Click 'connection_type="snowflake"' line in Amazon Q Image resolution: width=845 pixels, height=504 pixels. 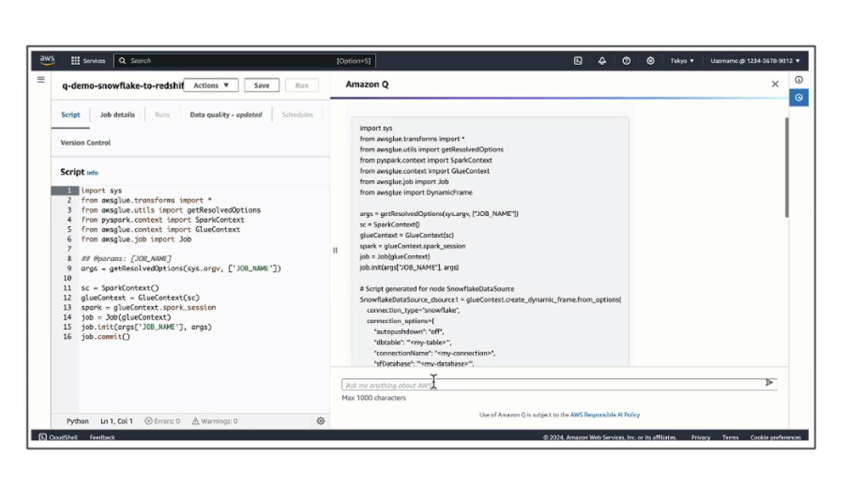[413, 310]
